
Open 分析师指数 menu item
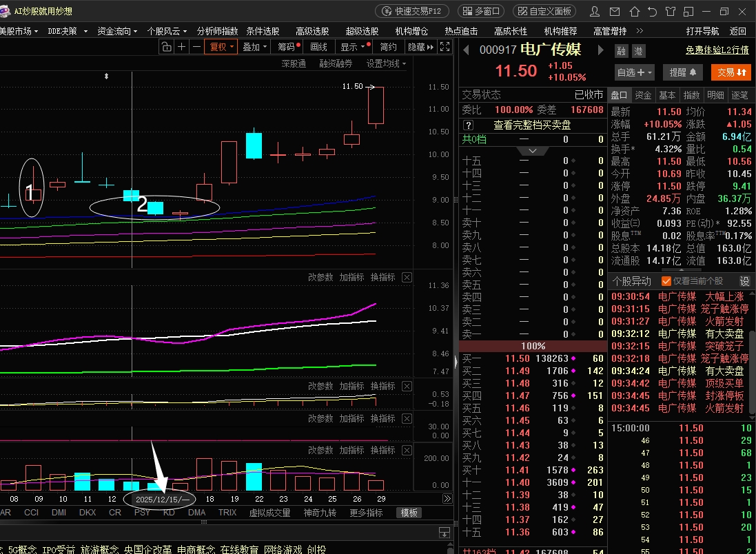pyautogui.click(x=218, y=31)
